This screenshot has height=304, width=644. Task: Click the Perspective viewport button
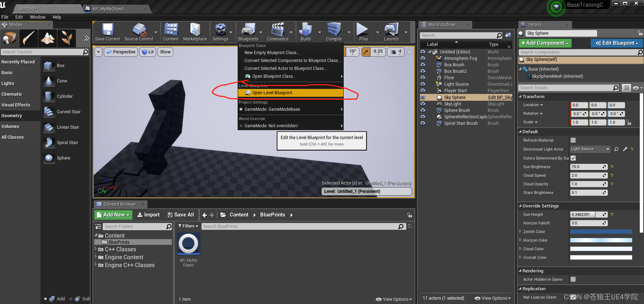(121, 52)
